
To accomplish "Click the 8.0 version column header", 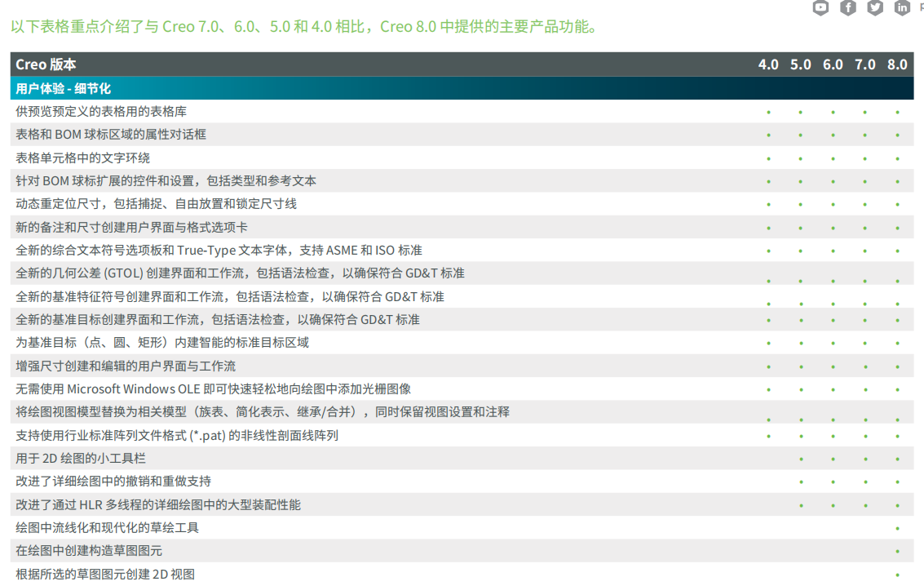I will pos(897,64).
